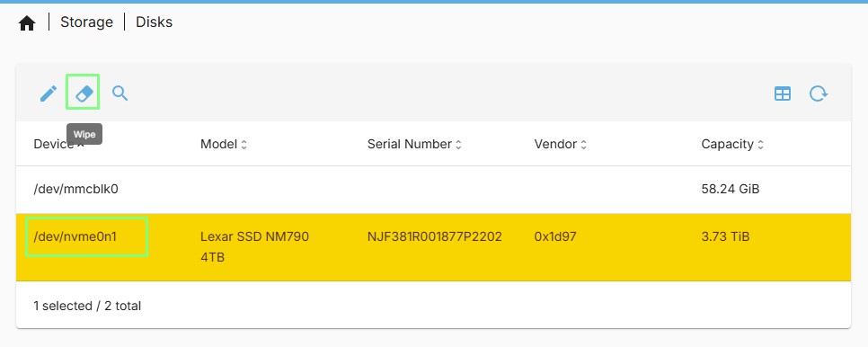Click the Wipe eraser icon
This screenshot has height=347, width=868.
(x=83, y=93)
